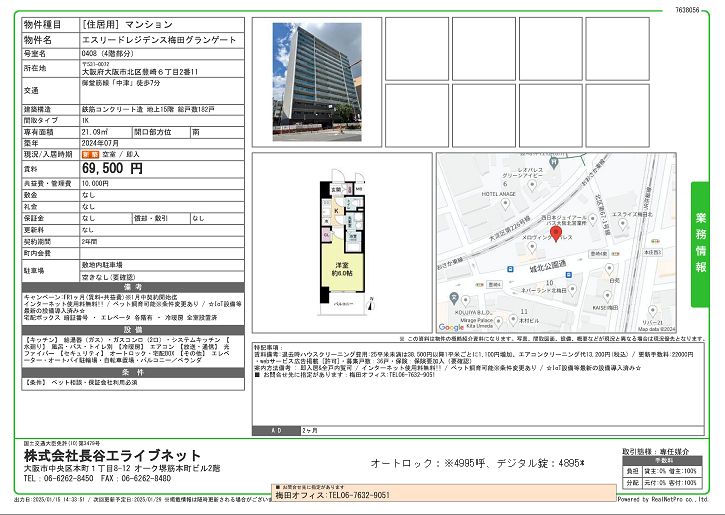Click Powered by RealNetPro footer text

coord(663,499)
